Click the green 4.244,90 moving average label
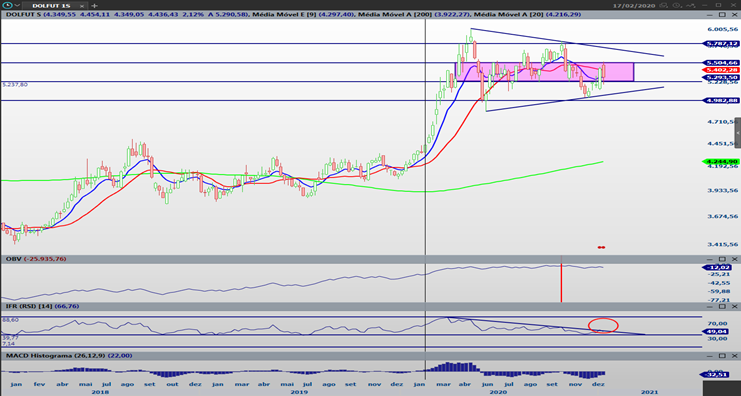Image resolution: width=741 pixels, height=396 pixels. coord(721,162)
